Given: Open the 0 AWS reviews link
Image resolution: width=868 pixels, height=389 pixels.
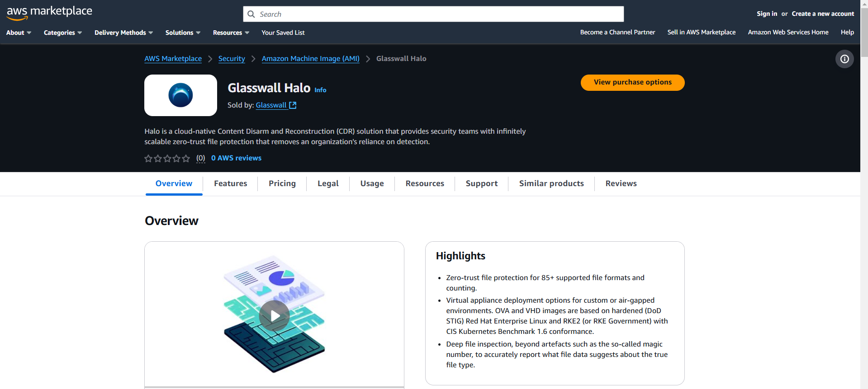Looking at the screenshot, I should tap(236, 158).
